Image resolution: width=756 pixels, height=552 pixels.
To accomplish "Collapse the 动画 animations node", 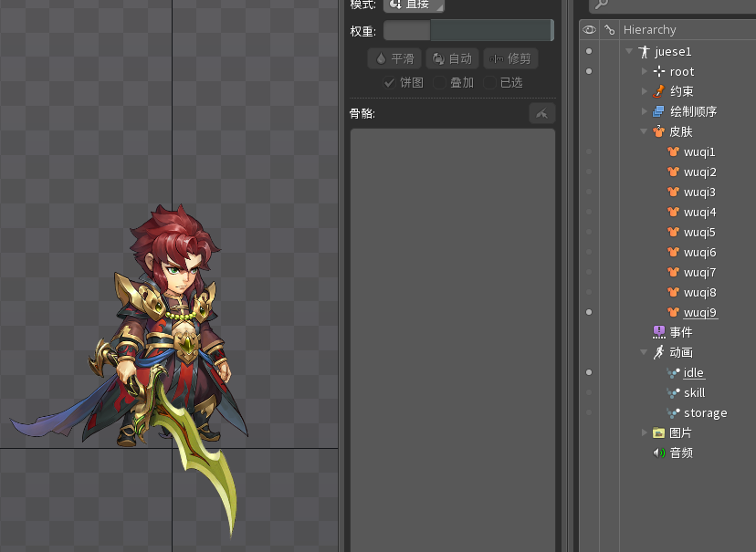I will click(x=644, y=352).
